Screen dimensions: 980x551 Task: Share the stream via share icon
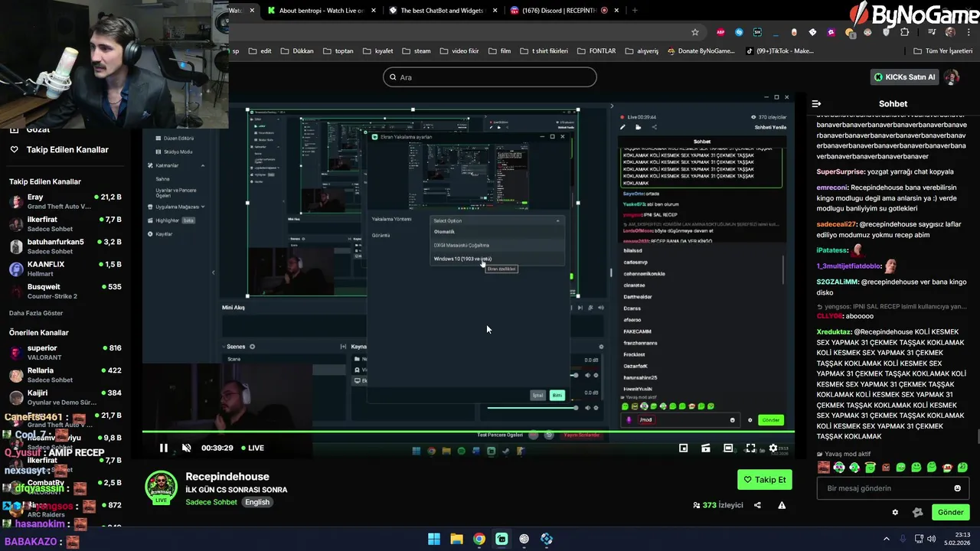[757, 505]
